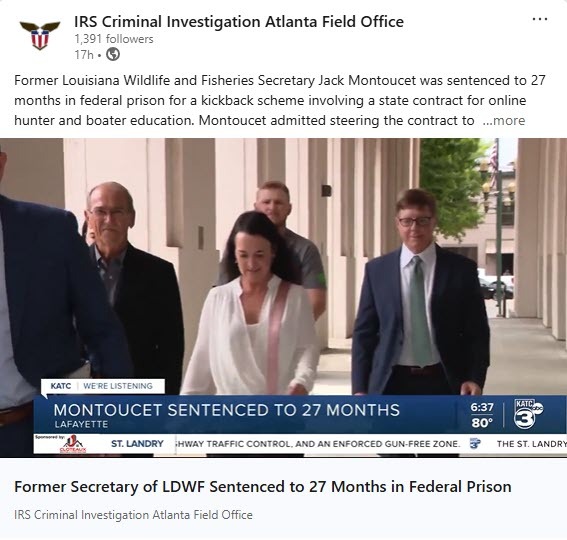
Task: Click the globe public visibility icon
Action: point(113,55)
